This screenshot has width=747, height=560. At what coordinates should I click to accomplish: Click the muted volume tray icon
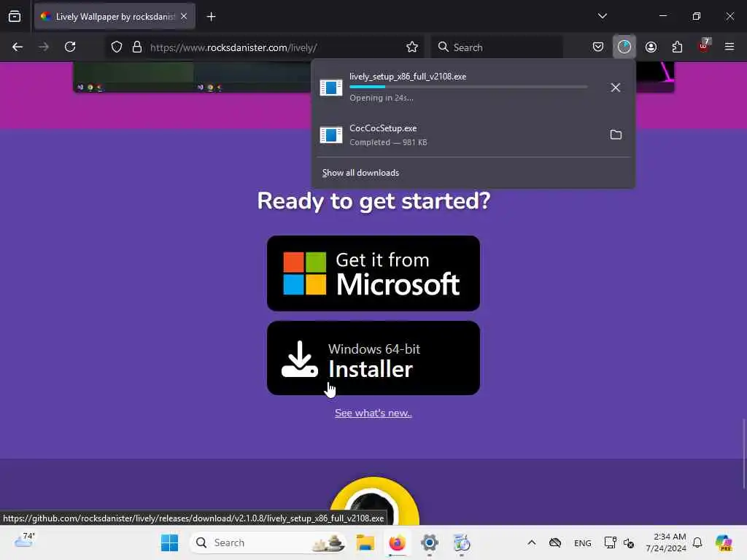(629, 542)
